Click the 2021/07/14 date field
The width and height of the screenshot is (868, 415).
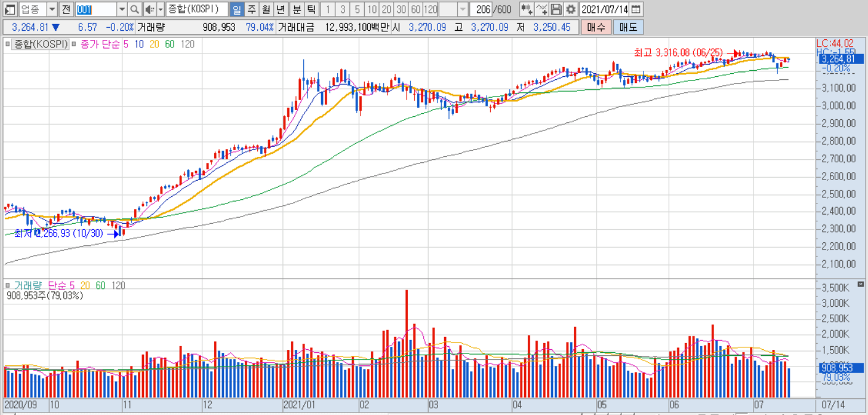click(x=605, y=9)
